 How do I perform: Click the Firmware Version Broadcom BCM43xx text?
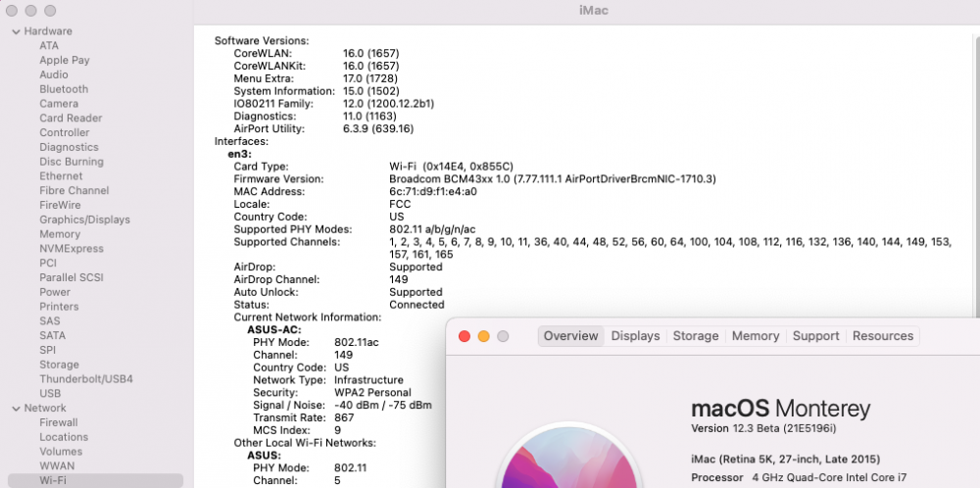[x=553, y=178]
